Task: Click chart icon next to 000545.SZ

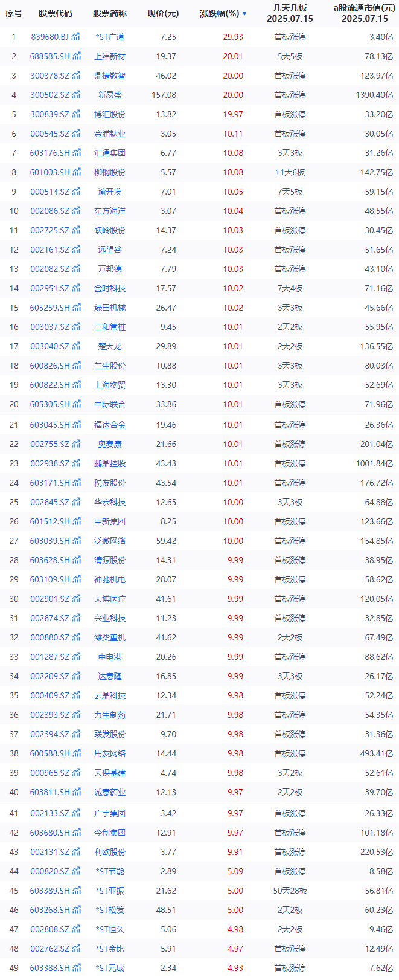Action: click(x=76, y=134)
